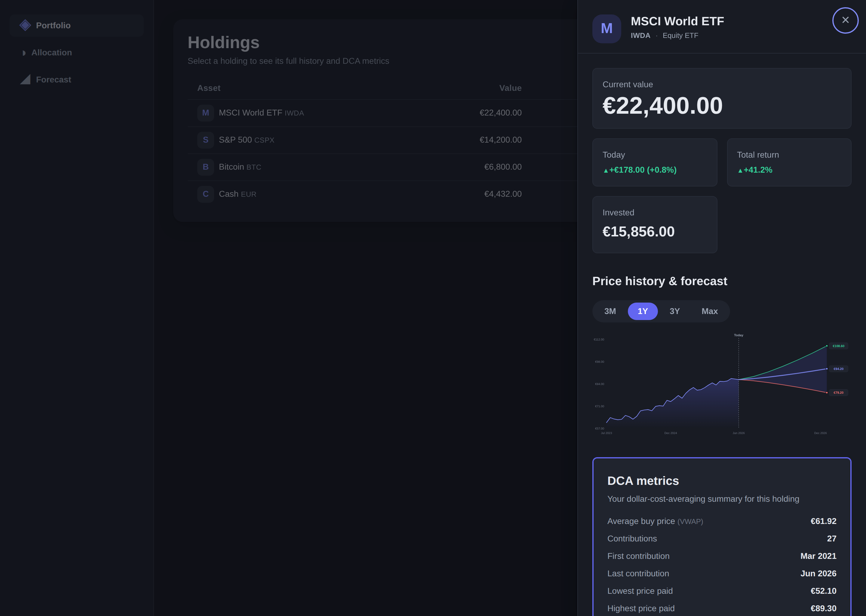This screenshot has height=616, width=866.
Task: Select the 3M chart range
Action: tap(610, 311)
